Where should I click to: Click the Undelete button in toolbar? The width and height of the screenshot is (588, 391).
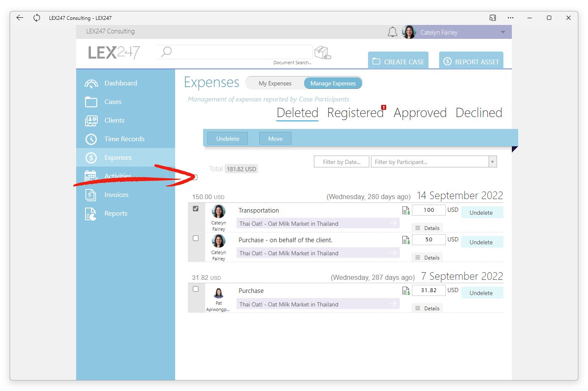tap(228, 139)
